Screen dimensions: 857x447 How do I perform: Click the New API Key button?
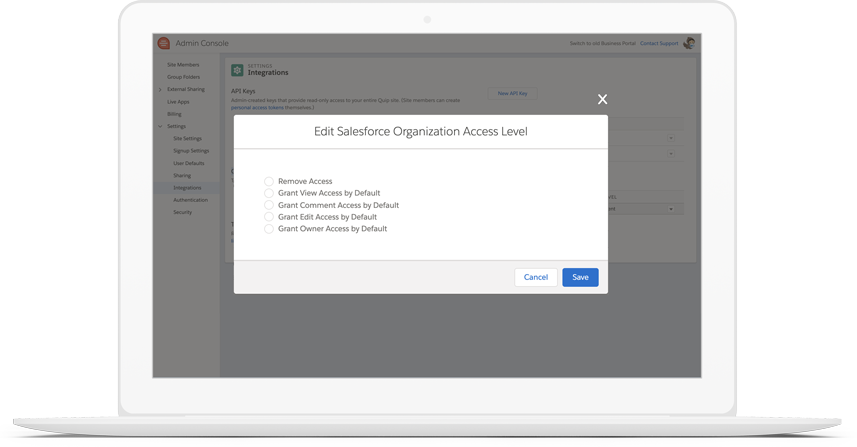[x=513, y=93]
